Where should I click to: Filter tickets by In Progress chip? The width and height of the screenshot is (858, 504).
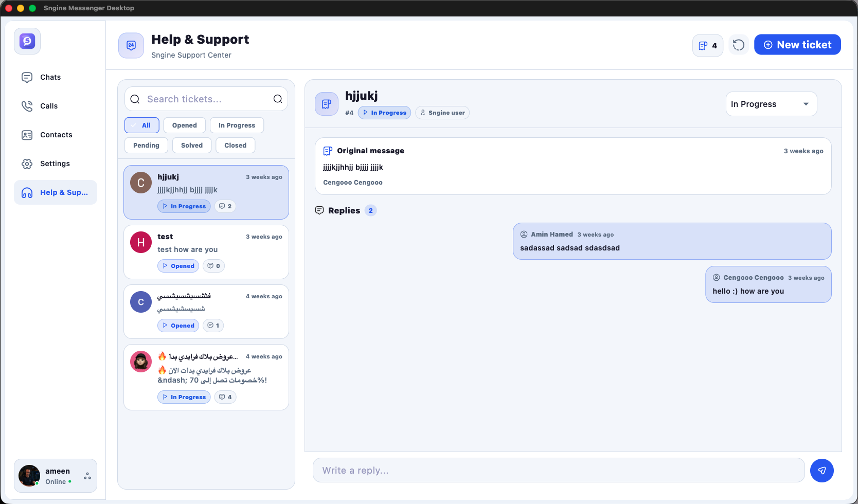point(237,125)
